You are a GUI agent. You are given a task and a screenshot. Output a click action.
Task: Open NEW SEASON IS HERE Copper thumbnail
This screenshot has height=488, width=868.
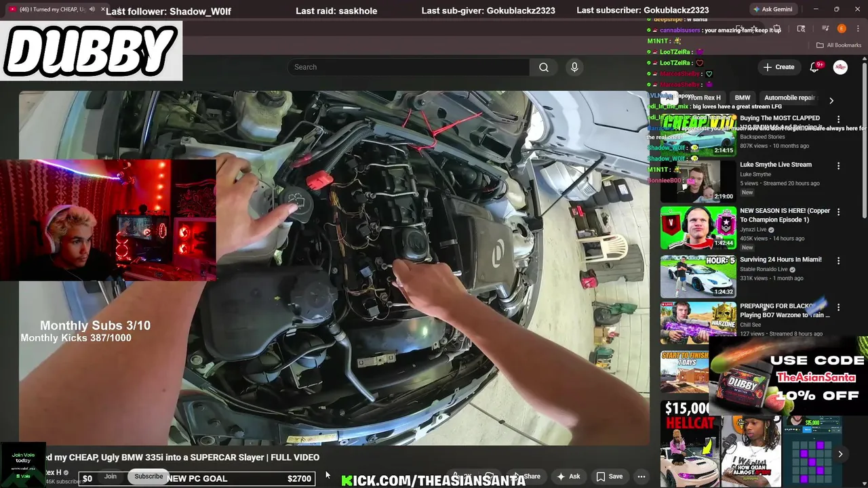tap(698, 228)
